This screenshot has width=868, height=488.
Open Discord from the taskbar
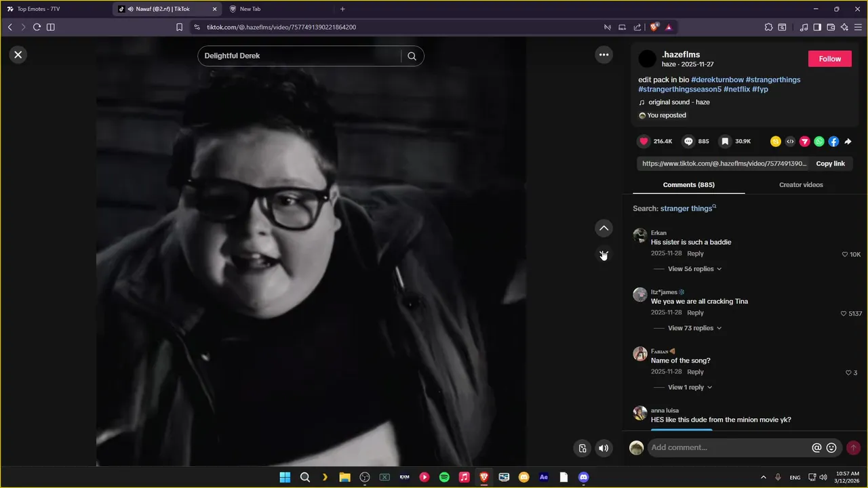click(583, 477)
